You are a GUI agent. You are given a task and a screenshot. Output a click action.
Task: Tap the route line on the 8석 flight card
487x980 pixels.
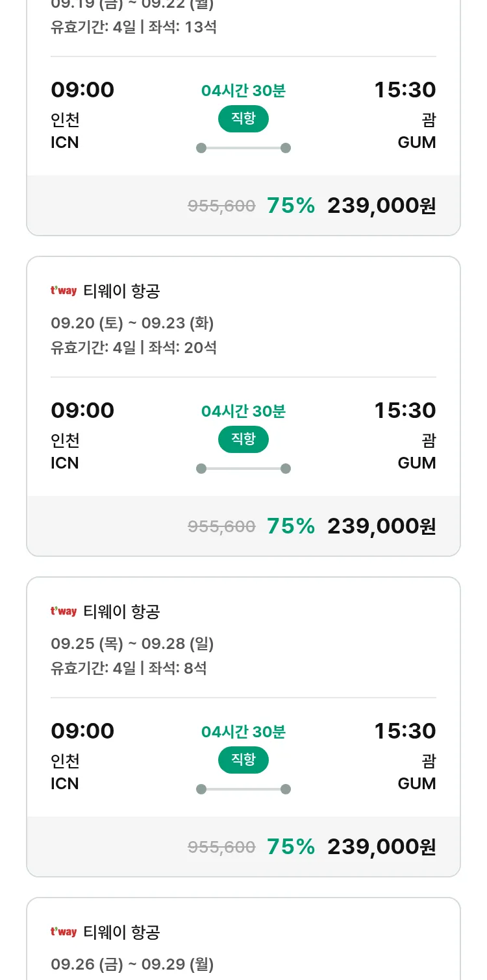(x=243, y=789)
